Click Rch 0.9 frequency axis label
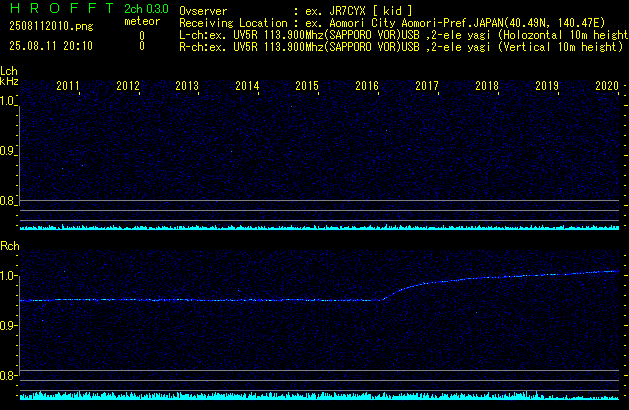 click(7, 326)
